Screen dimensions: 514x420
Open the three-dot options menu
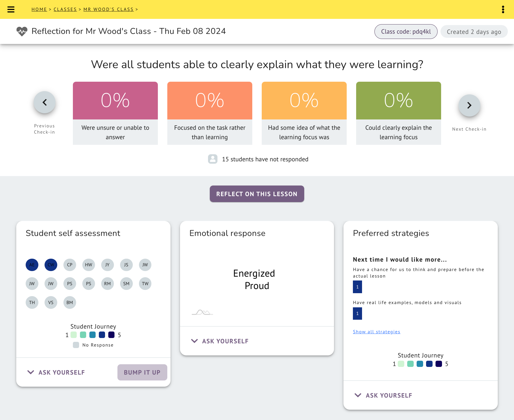tap(503, 9)
